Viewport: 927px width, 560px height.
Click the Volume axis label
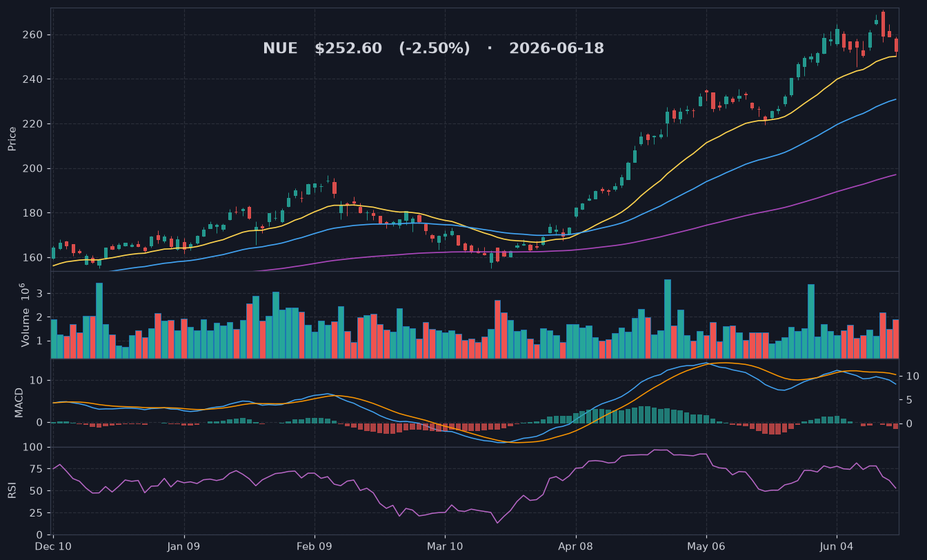click(25, 314)
